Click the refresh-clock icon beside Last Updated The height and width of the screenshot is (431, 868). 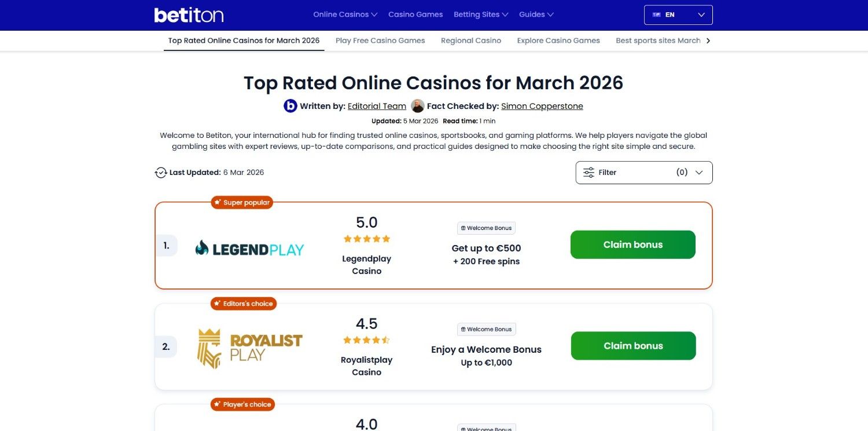[160, 172]
